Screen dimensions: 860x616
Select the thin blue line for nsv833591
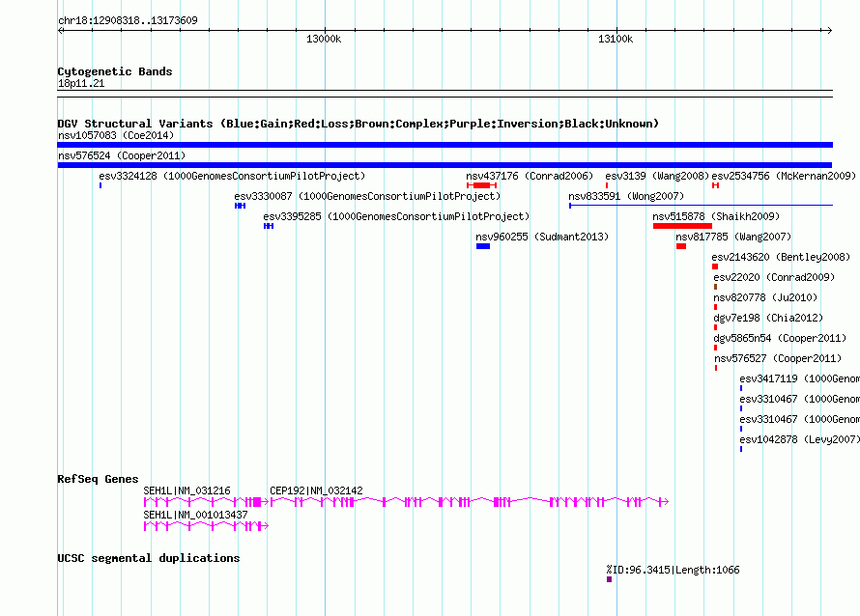coord(701,206)
